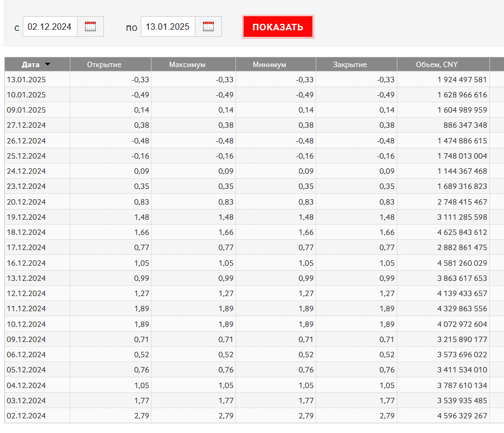Click volume value 3 215 890 177
Image resolution: width=504 pixels, height=433 pixels.
pos(462,339)
